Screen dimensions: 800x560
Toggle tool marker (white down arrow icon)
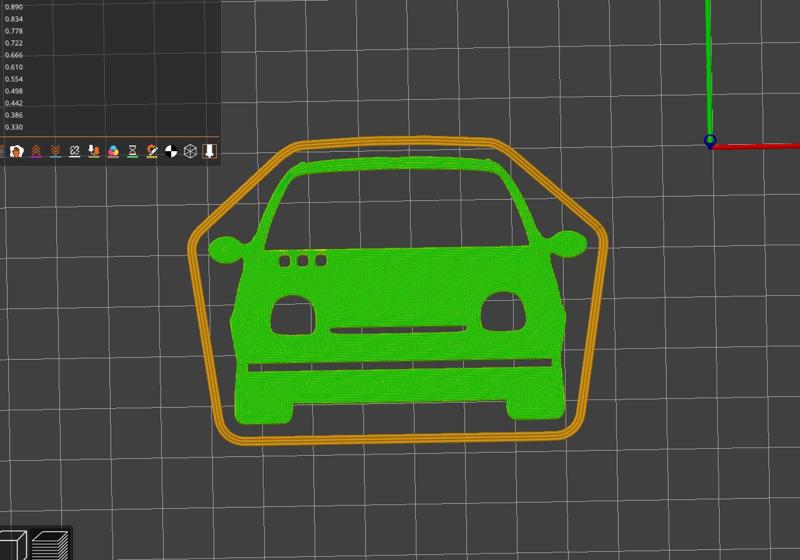(x=209, y=151)
